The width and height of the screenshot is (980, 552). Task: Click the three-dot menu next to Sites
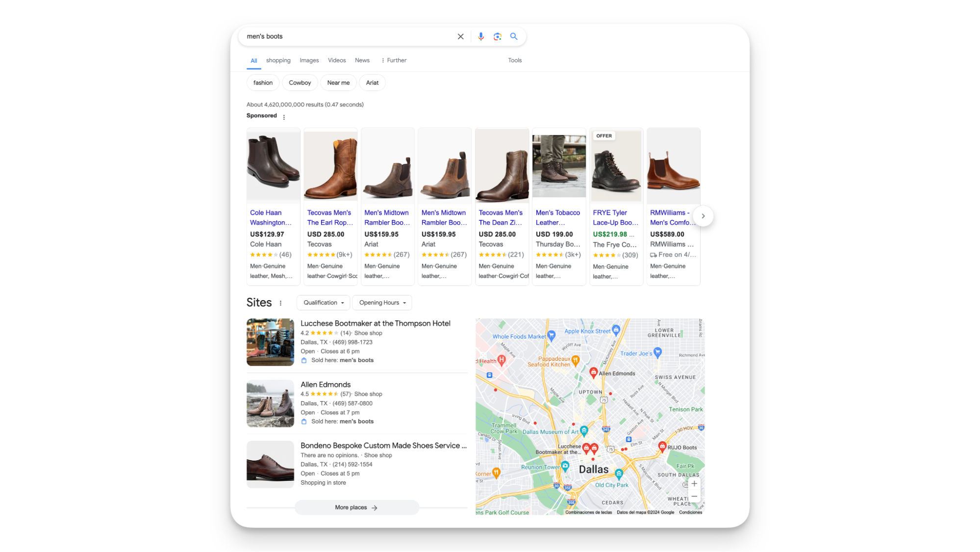(x=281, y=303)
